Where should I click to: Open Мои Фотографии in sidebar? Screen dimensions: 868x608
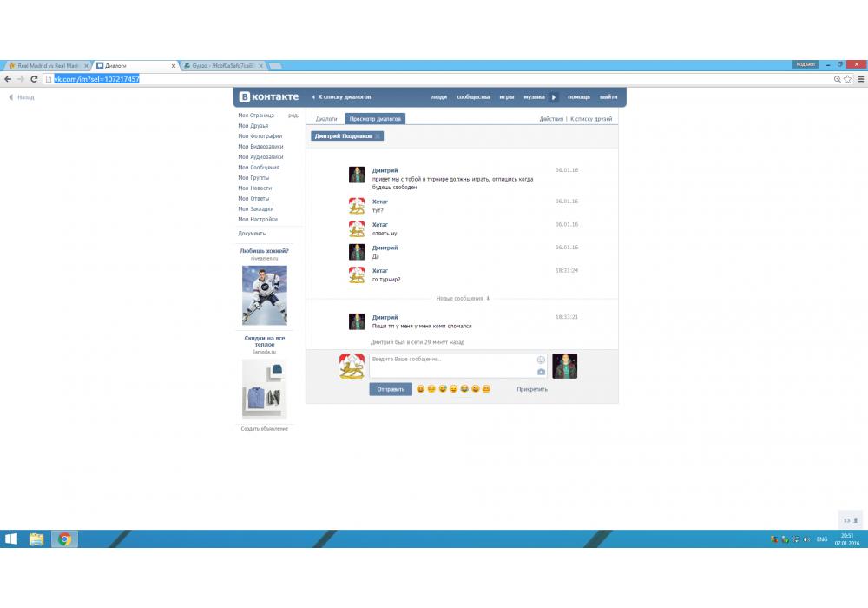coord(260,136)
